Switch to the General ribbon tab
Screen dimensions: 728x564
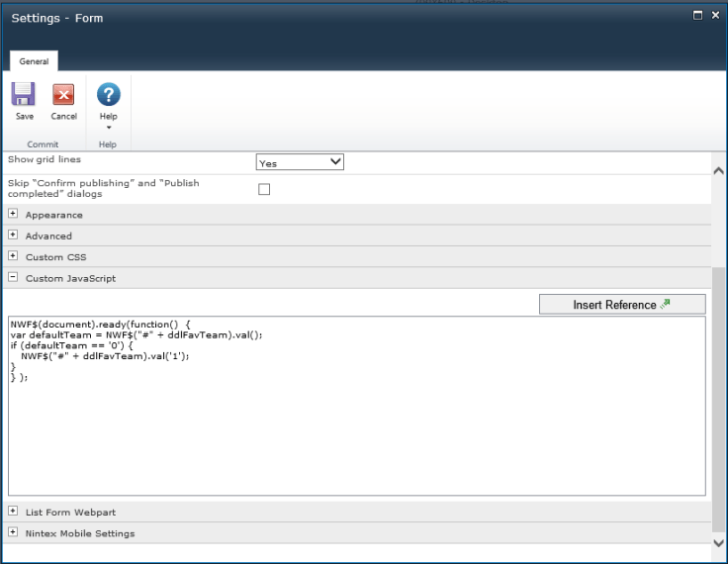coord(34,61)
